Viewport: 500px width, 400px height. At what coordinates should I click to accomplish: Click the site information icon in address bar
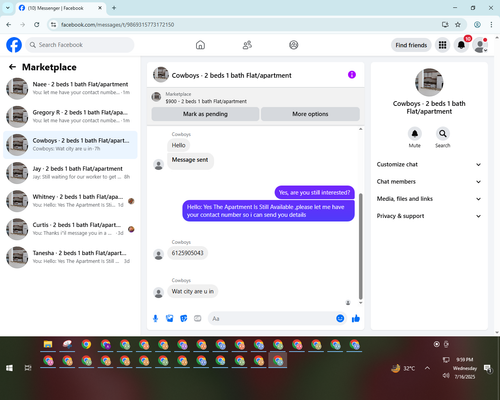click(53, 25)
